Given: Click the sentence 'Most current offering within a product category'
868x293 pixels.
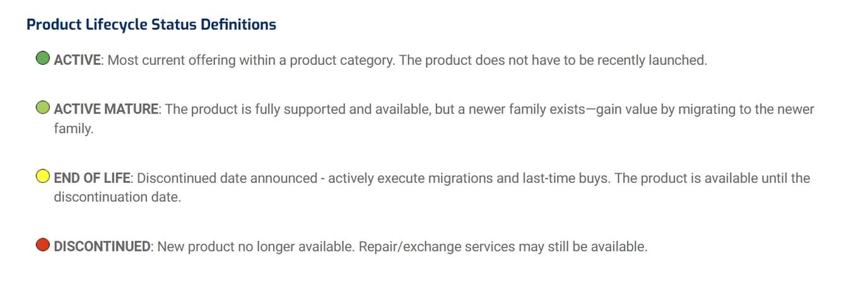Looking at the screenshot, I should click(x=251, y=60).
